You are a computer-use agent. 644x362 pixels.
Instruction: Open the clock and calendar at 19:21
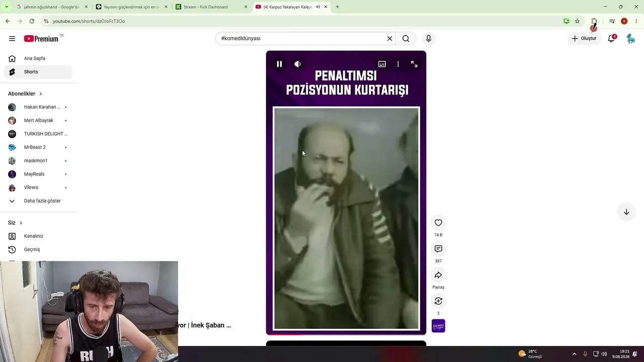pyautogui.click(x=621, y=354)
